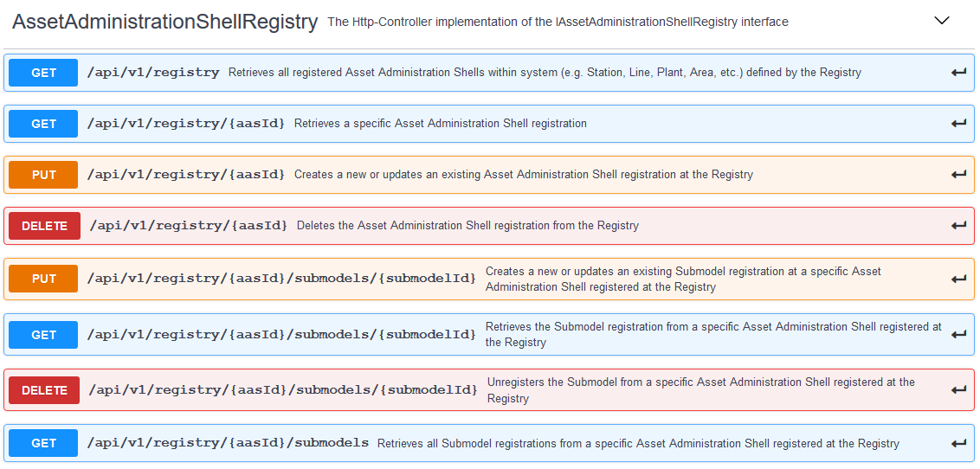Click the DELETE button for registry/{aasId}
Image resolution: width=980 pixels, height=469 pixels.
coord(44,226)
